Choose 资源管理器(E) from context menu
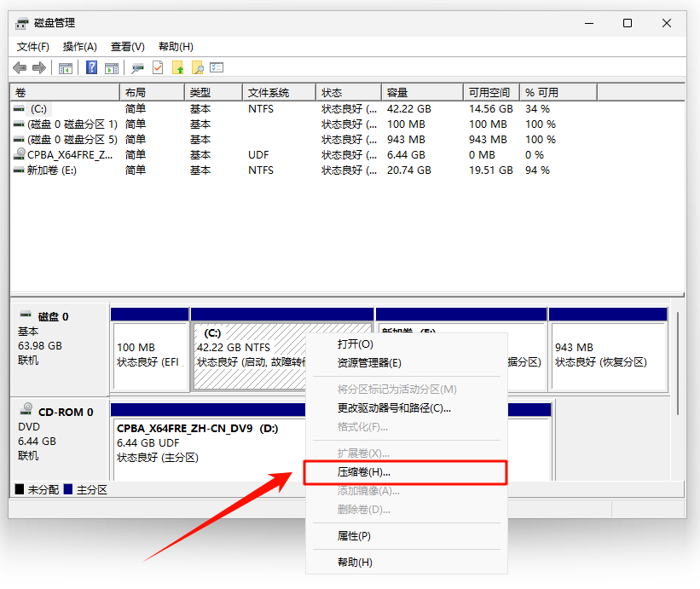 point(406,363)
